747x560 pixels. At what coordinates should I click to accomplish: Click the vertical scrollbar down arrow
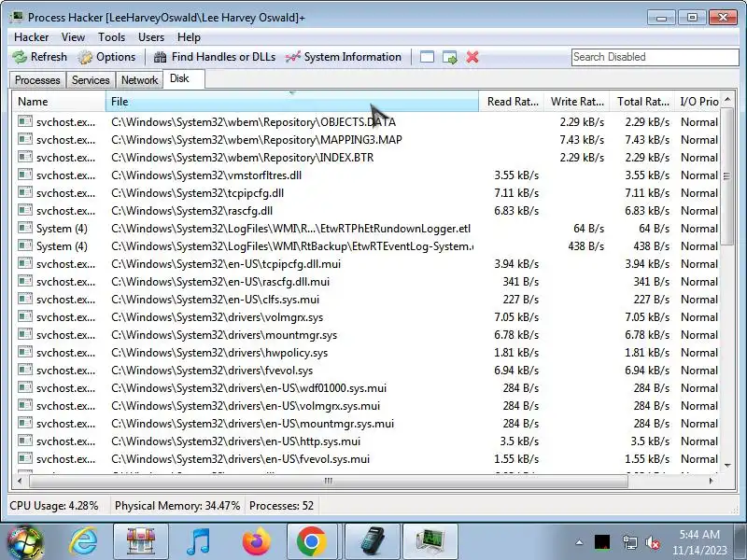727,465
